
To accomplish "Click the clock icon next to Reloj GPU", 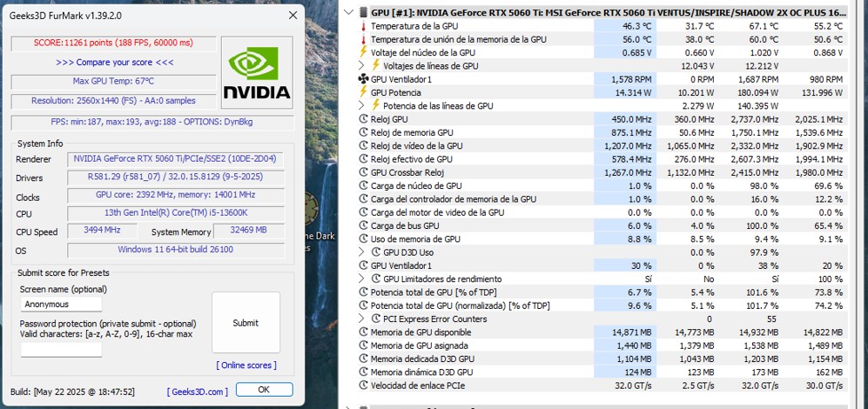I will [x=363, y=119].
